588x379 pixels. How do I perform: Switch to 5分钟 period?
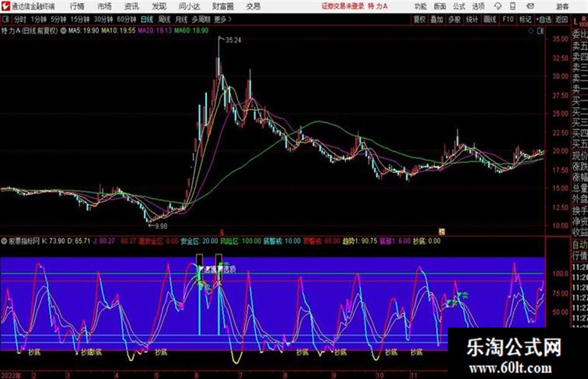(58, 19)
